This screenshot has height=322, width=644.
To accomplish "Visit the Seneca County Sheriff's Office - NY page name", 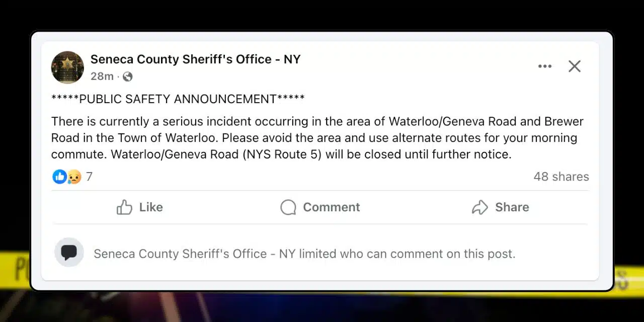I will point(195,59).
